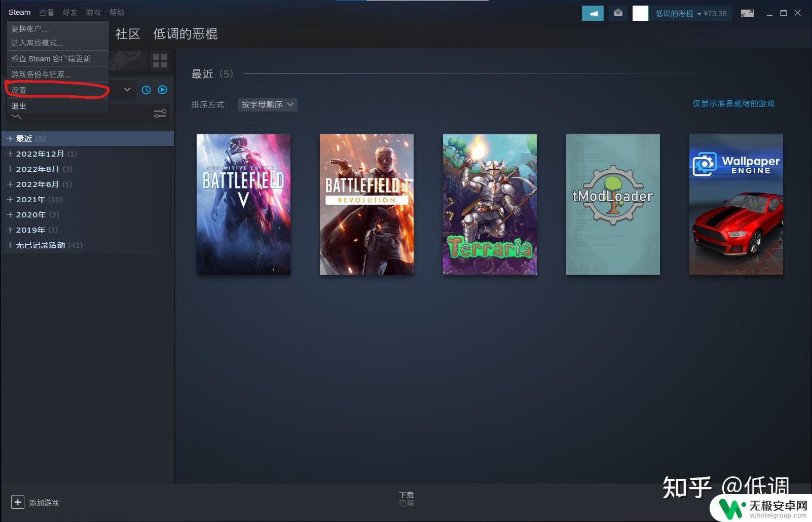This screenshot has width=812, height=522.
Task: Toggle ready-to-play filter play icon
Action: click(x=163, y=90)
